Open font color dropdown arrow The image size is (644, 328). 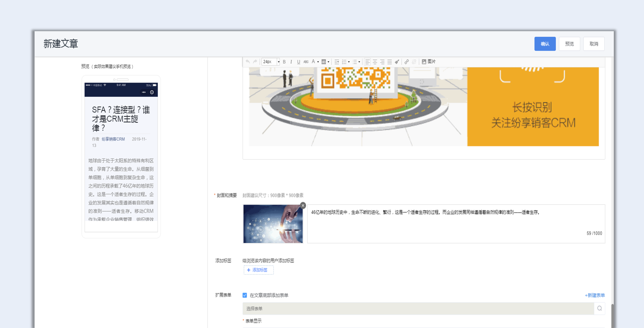[x=318, y=62]
